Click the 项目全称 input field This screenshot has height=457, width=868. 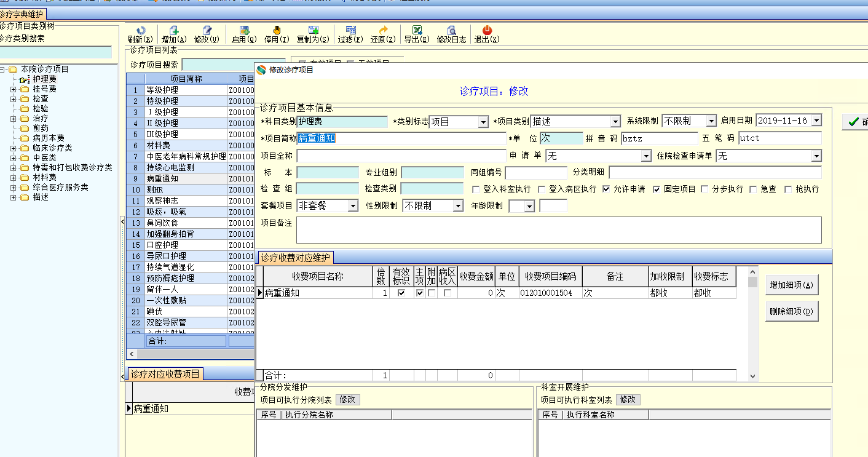pos(401,156)
